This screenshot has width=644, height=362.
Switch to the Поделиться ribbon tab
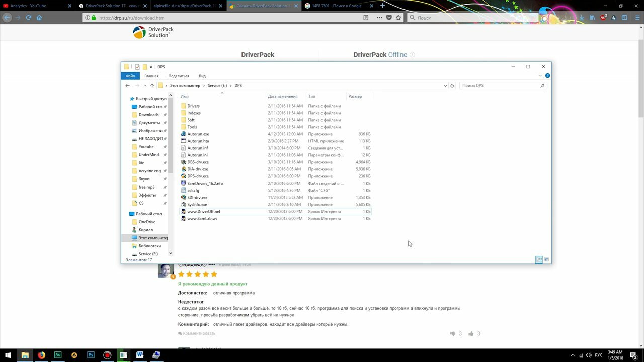[x=179, y=76]
